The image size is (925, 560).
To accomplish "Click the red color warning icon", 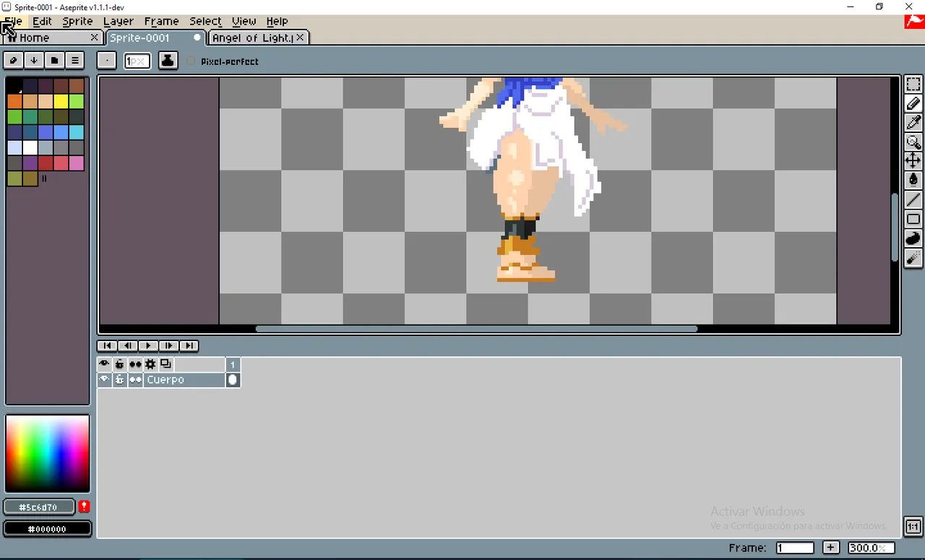I will pos(85,507).
